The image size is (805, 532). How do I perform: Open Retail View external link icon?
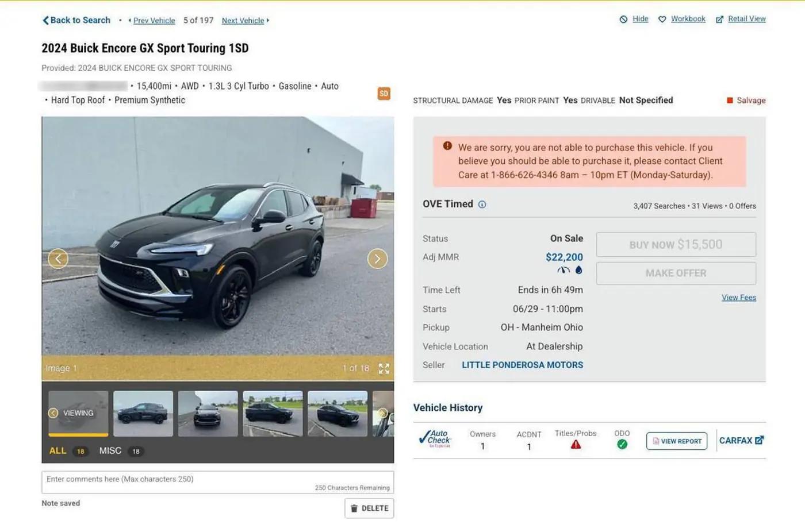coord(719,20)
